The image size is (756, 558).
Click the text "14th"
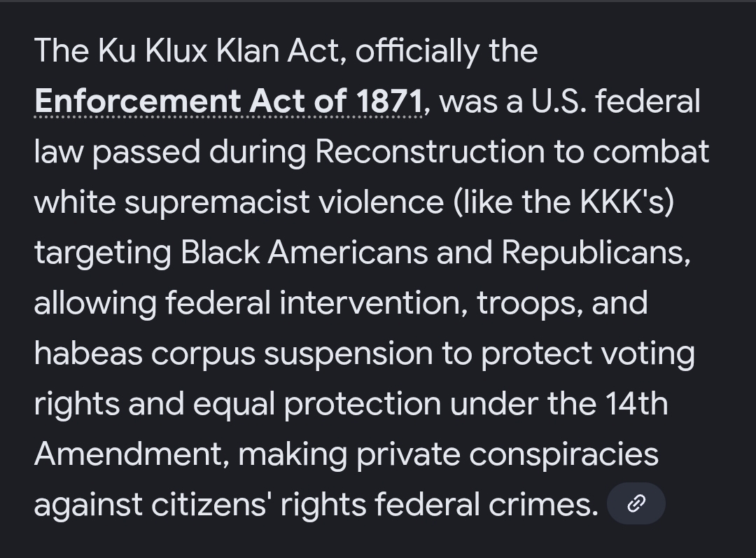point(632,404)
